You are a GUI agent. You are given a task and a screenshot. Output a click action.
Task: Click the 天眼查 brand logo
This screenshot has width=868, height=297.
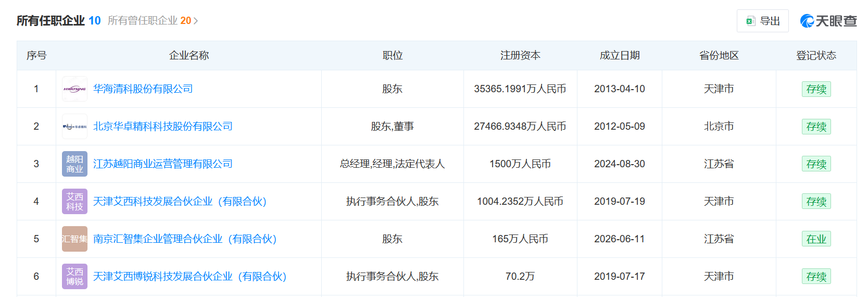(x=828, y=21)
